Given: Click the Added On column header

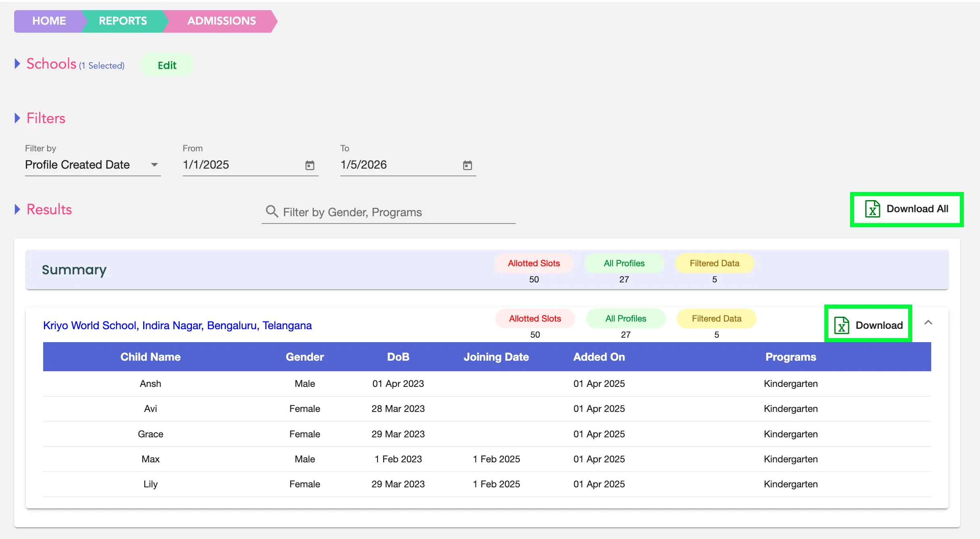Looking at the screenshot, I should pos(599,357).
